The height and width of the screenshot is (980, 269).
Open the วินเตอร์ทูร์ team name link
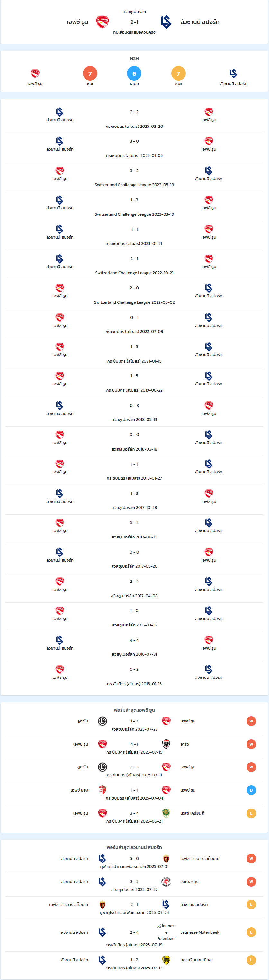click(189, 881)
